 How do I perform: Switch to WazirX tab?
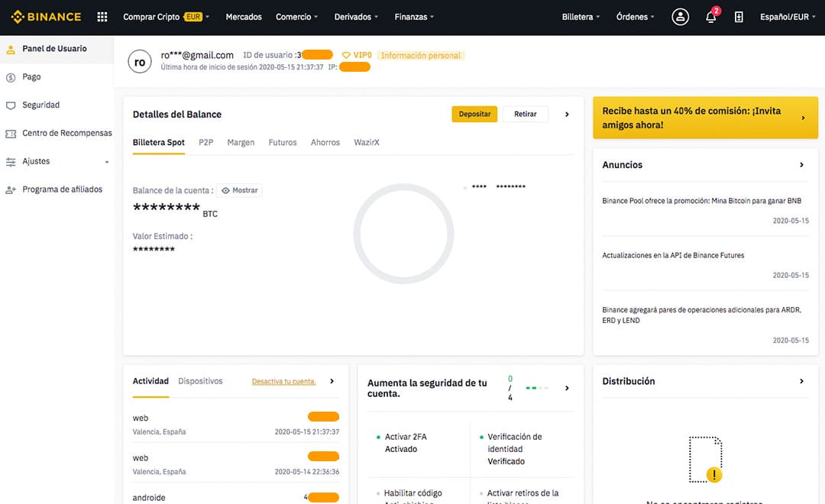tap(366, 143)
